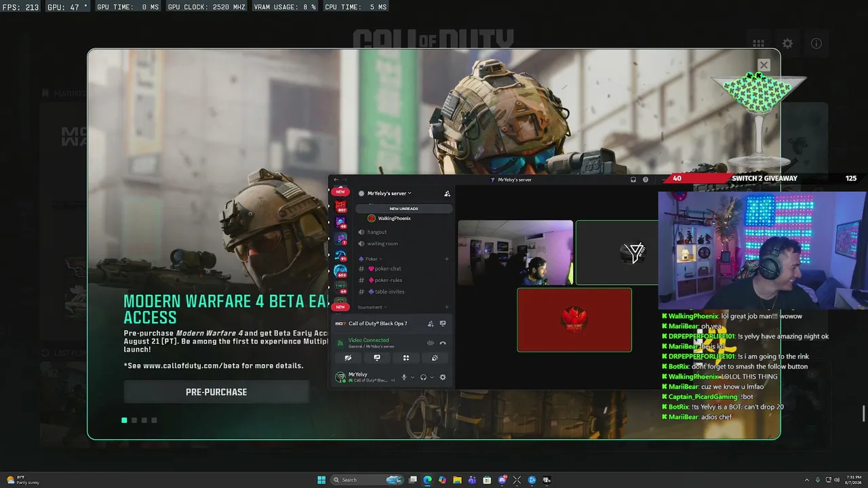Add a channel to the Poker category
Viewport: 868px width, 488px height.
point(446,259)
